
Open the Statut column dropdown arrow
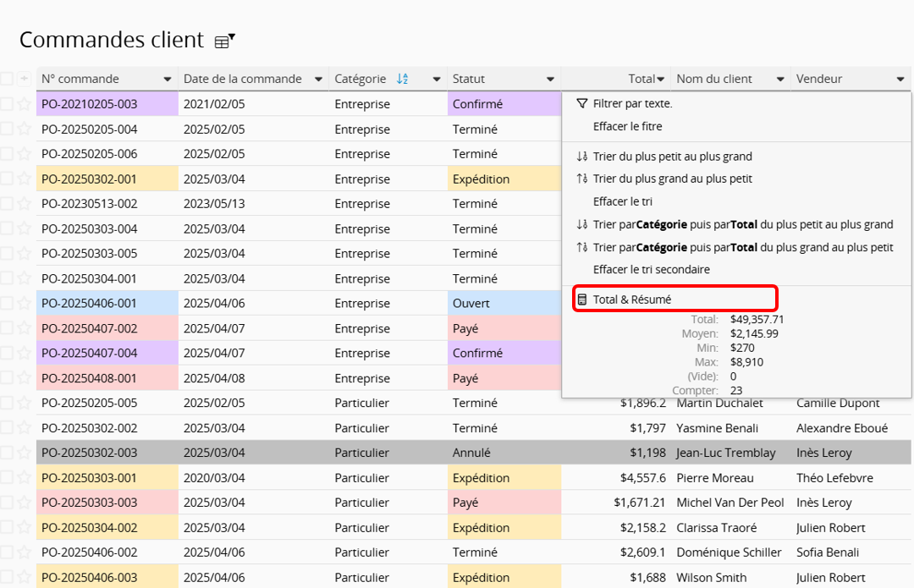click(x=550, y=80)
